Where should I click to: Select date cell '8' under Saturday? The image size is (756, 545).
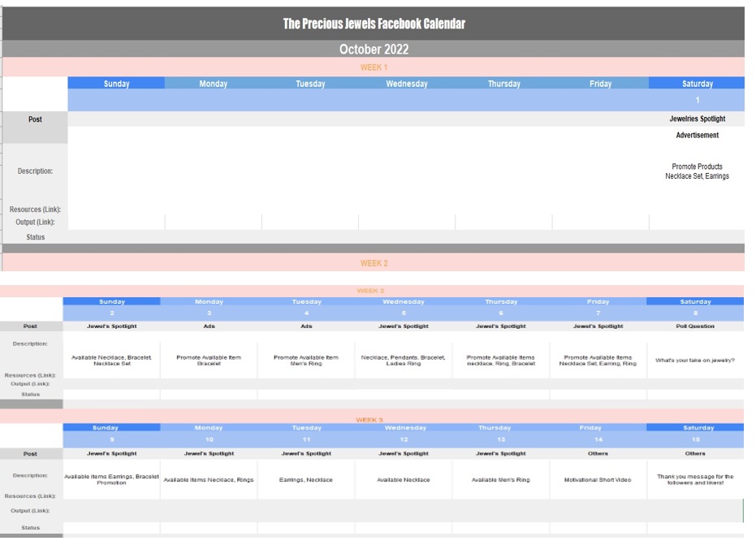tap(695, 313)
